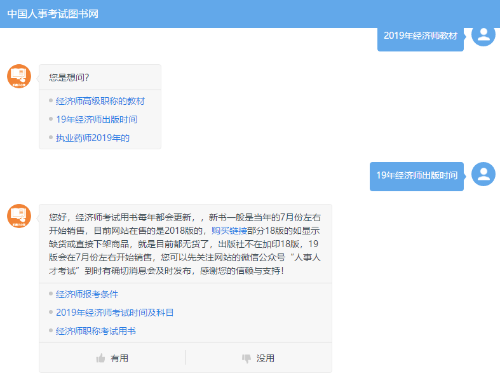Click the user avatar beside the 19年经济师出版时间 bubble
Viewport: 500px width, 378px height.
483,174
